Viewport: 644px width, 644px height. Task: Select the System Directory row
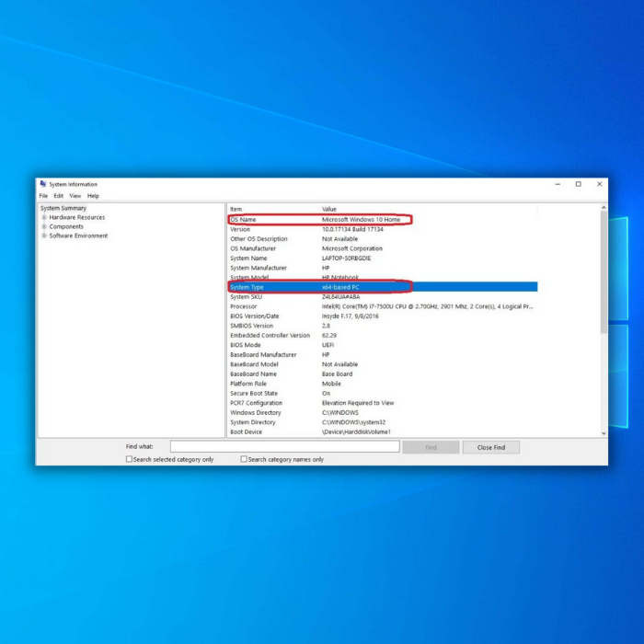pos(383,422)
